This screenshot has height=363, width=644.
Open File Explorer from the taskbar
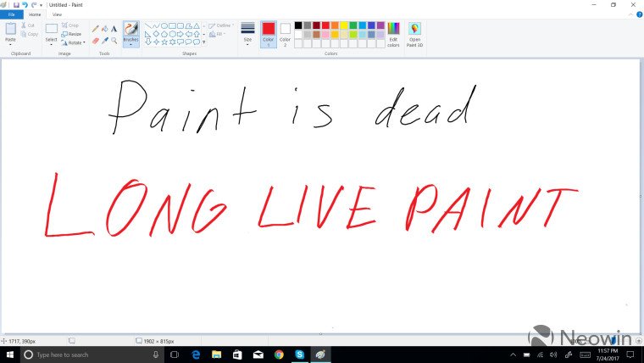coord(216,355)
